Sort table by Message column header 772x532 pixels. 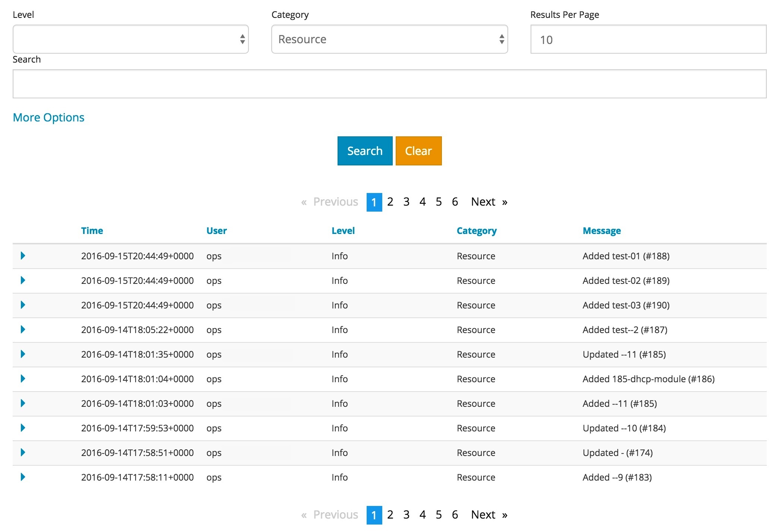tap(601, 231)
